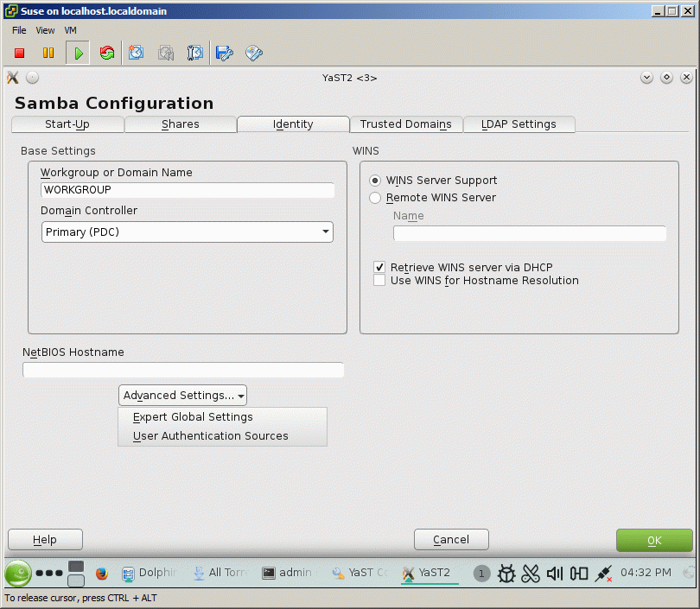Click the three-dots activity icon in the panel
This screenshot has height=609, width=700.
click(49, 573)
